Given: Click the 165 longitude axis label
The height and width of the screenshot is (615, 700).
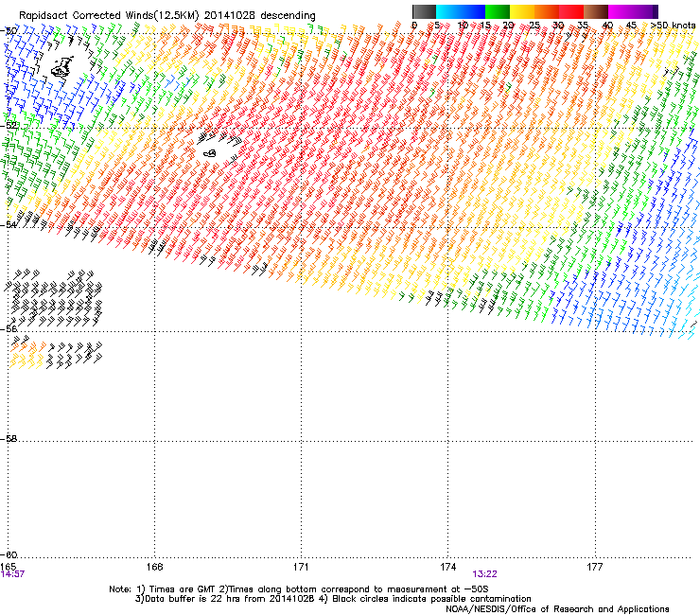Looking at the screenshot, I should click(x=8, y=567).
